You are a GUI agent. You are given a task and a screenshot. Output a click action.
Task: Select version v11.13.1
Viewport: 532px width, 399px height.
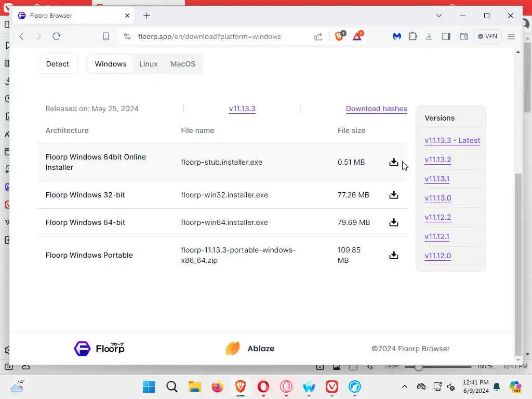coord(437,179)
